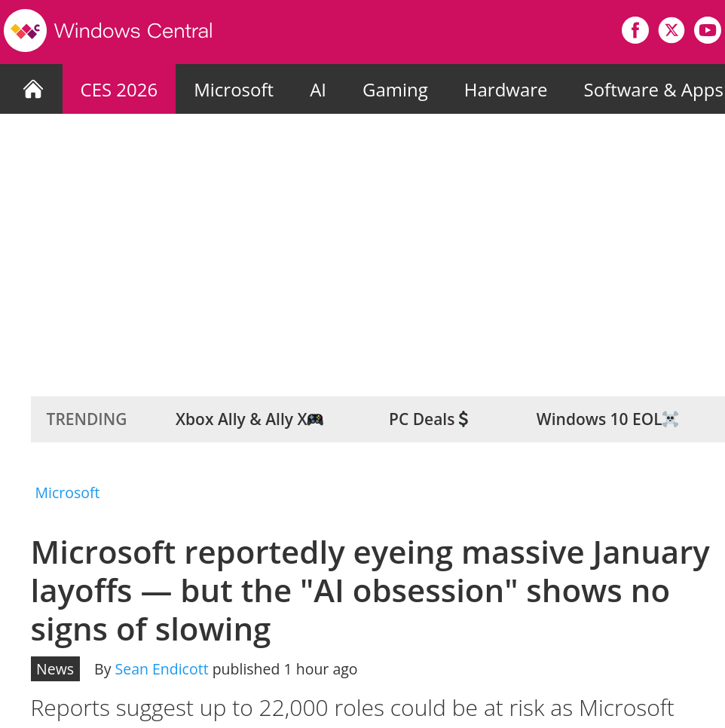Viewport: 725px width, 728px height.
Task: Open author Sean Endicott's profile link
Action: (161, 669)
